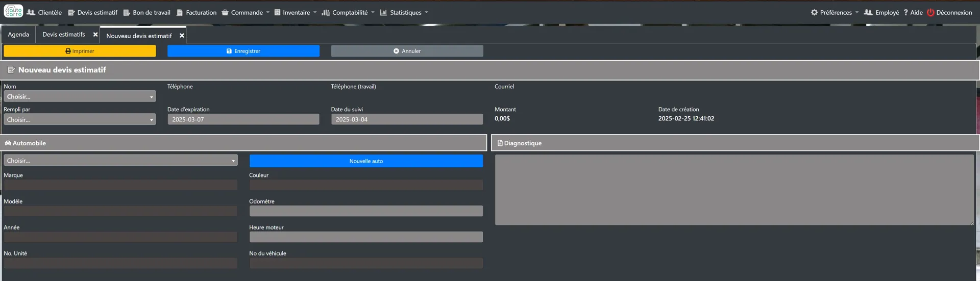Click the Montant value 0,00$

click(x=502, y=118)
